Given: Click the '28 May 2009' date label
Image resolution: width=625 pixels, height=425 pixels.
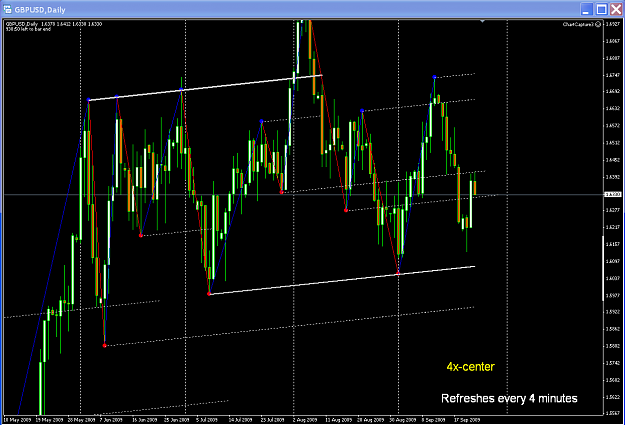Looking at the screenshot, I should tap(82, 420).
